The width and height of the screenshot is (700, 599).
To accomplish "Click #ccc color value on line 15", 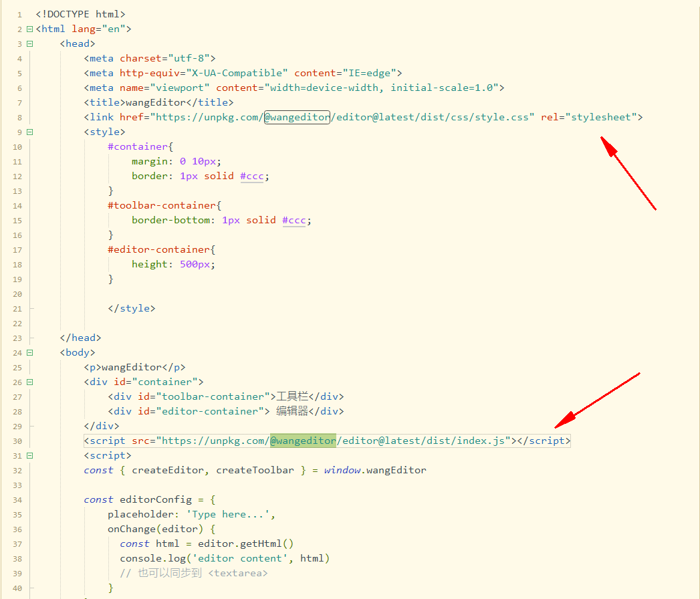I will (294, 221).
